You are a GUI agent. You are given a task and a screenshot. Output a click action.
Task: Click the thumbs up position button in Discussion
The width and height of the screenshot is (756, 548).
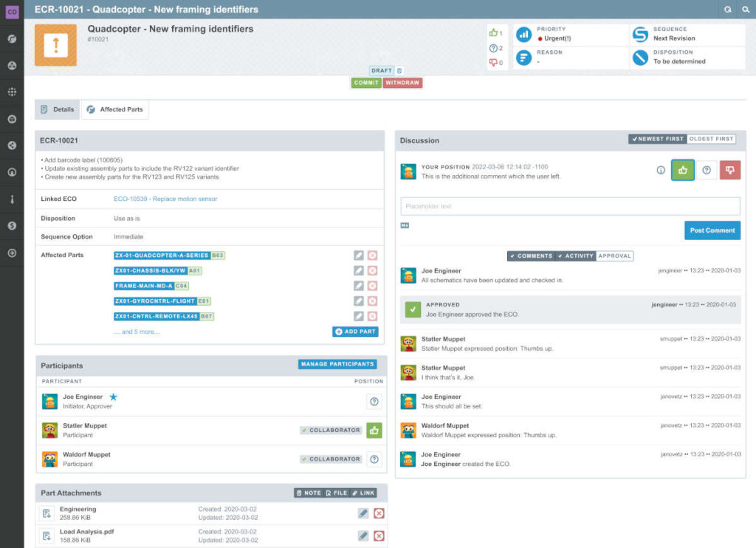(683, 170)
